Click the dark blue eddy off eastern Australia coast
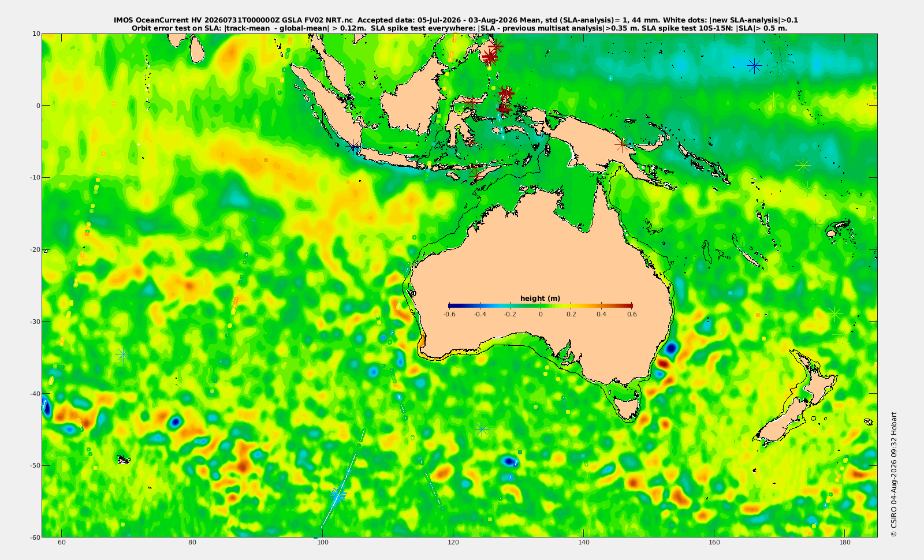Image resolution: width=924 pixels, height=560 pixels. pos(671,348)
